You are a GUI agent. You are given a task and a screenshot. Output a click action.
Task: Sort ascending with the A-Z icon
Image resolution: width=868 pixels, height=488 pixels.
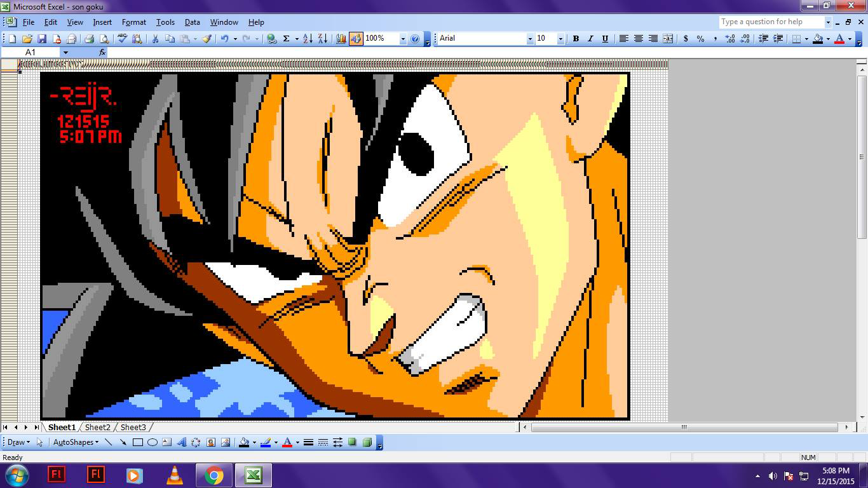click(308, 39)
